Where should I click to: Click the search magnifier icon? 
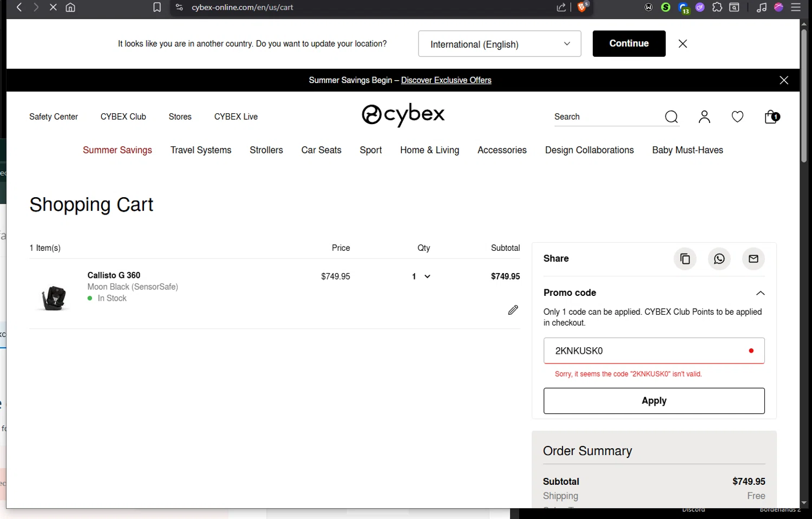coord(671,117)
